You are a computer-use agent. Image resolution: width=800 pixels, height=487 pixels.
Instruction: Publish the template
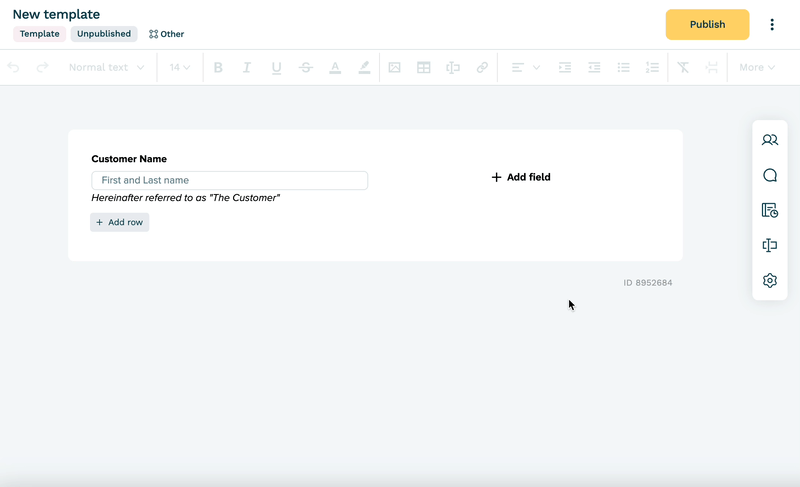[707, 24]
